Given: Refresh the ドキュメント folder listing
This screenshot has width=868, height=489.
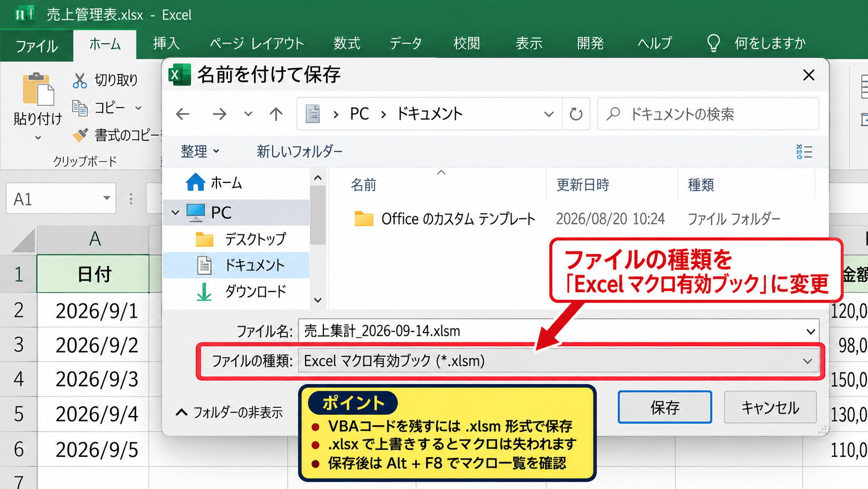Looking at the screenshot, I should [576, 114].
